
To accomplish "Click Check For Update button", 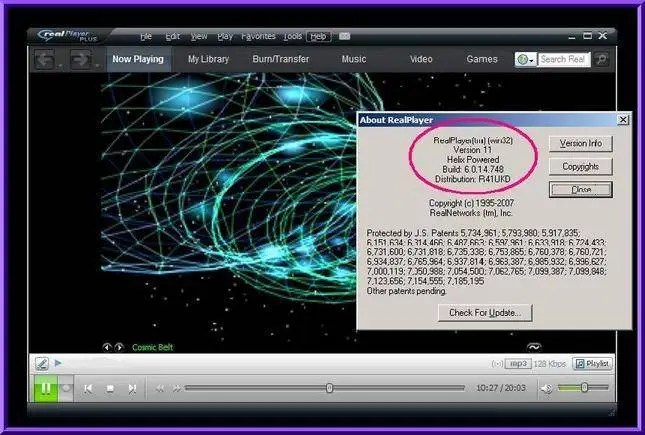I will [485, 313].
